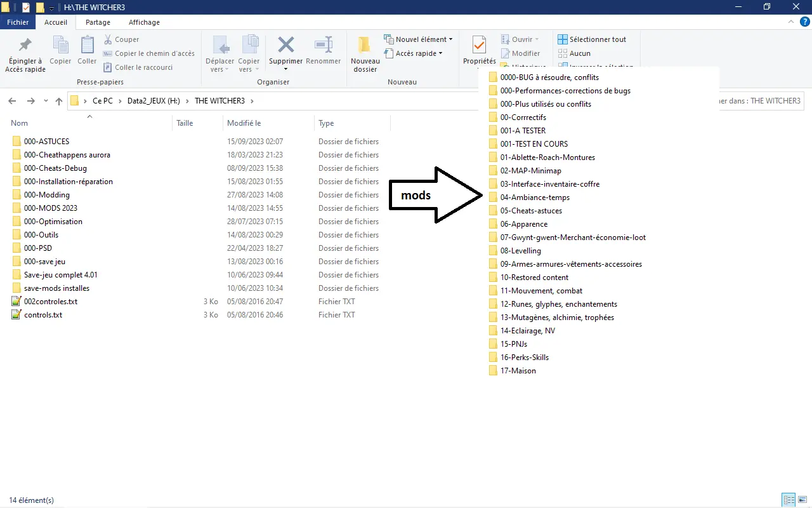Image resolution: width=812 pixels, height=508 pixels.
Task: Click Modifier in the ribbon
Action: [x=521, y=53]
